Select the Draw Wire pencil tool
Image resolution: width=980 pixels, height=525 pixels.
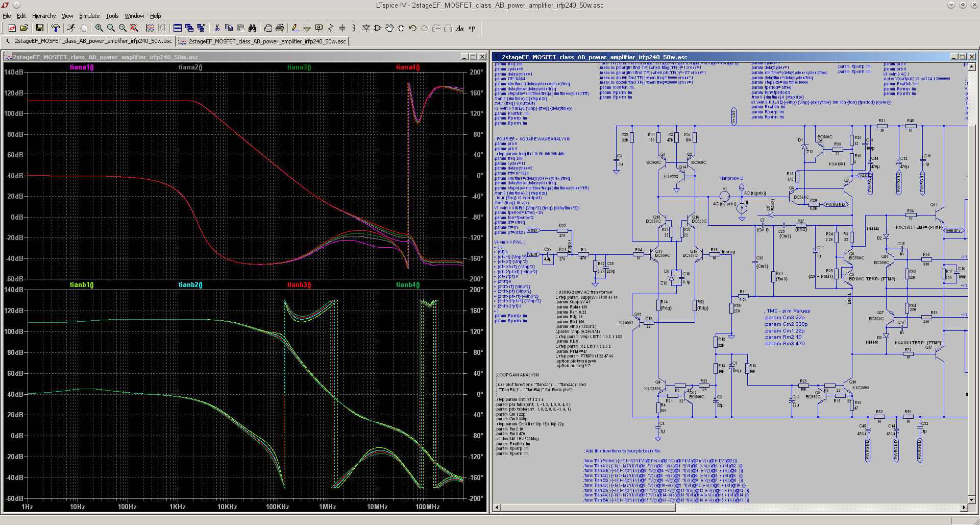295,28
